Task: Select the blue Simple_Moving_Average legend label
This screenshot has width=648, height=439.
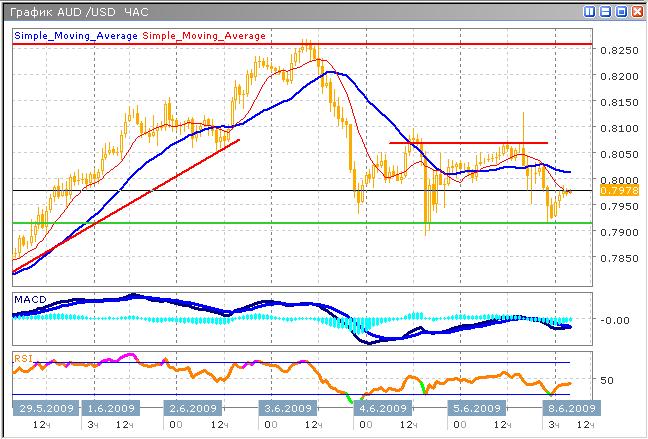Action: click(x=76, y=35)
